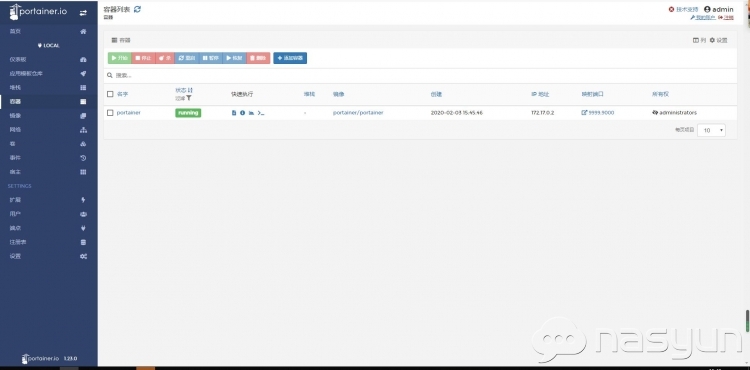The height and width of the screenshot is (370, 750).
Task: Open Volumes via the cubes icon
Action: coord(83,144)
